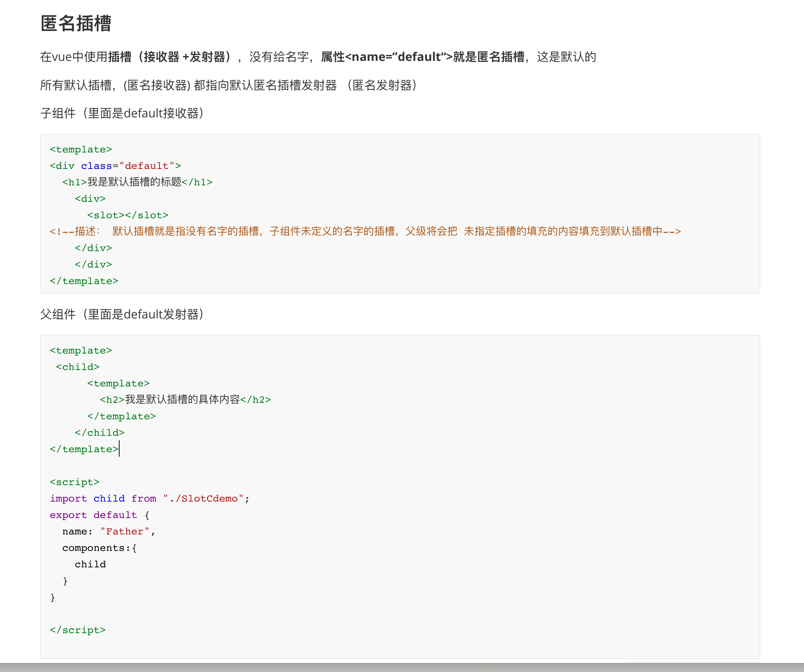Click the lone child line under components

pos(90,564)
